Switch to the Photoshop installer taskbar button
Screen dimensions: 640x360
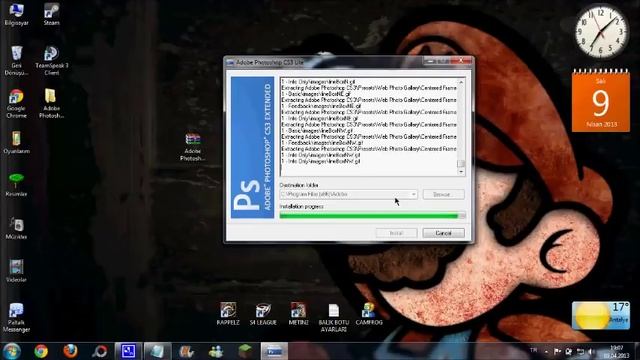(x=274, y=351)
